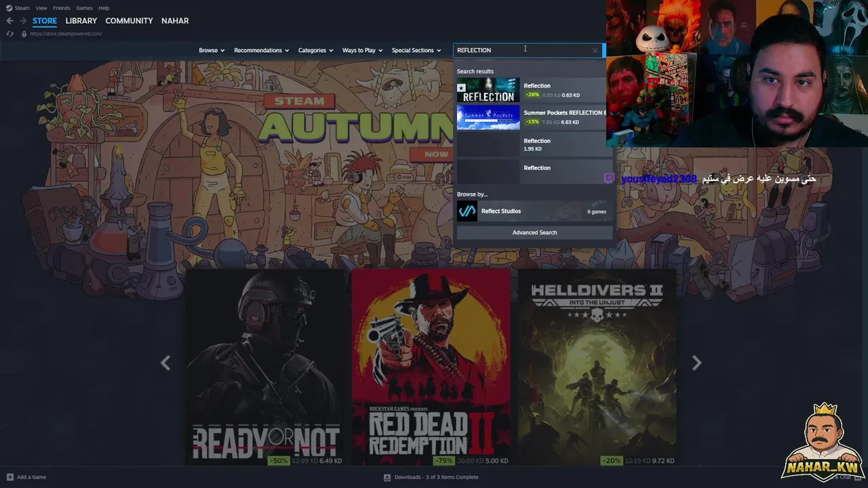
Task: Click the store URL address text
Action: pyautogui.click(x=66, y=34)
